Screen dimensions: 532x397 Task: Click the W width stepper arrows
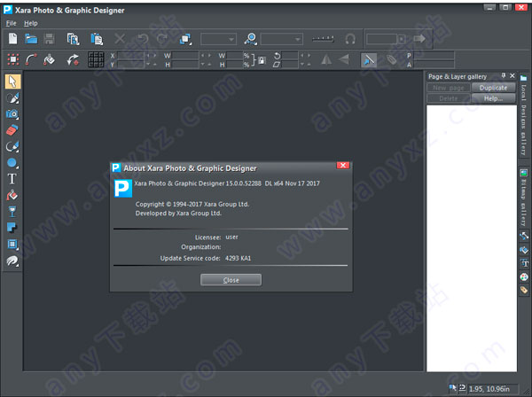pyautogui.click(x=206, y=55)
